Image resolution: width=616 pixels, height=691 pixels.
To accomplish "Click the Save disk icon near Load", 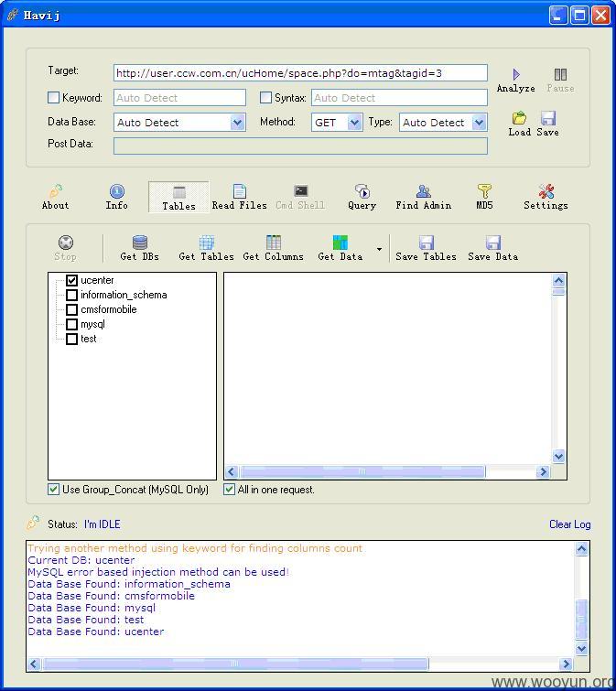I will pos(548,118).
